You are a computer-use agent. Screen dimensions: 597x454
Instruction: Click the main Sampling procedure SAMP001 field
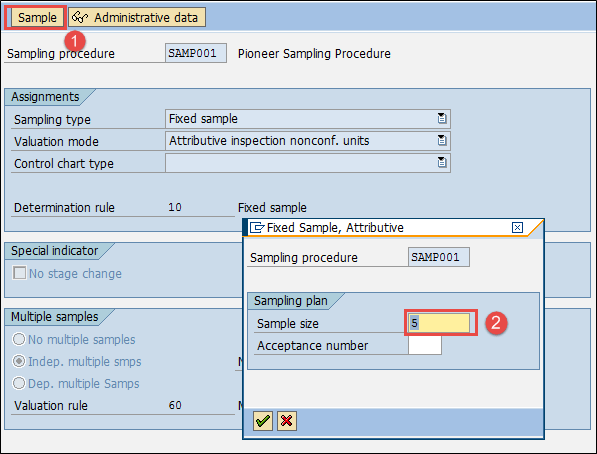pos(196,53)
